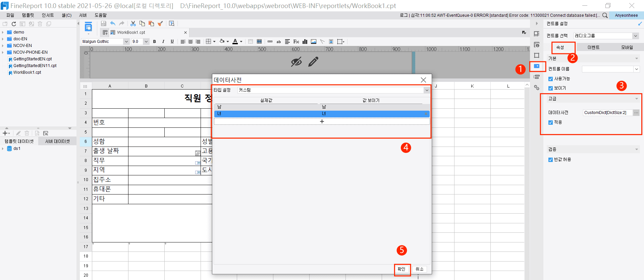Collapse the 고급 section
Image resolution: width=644 pixels, height=280 pixels.
pyautogui.click(x=637, y=99)
